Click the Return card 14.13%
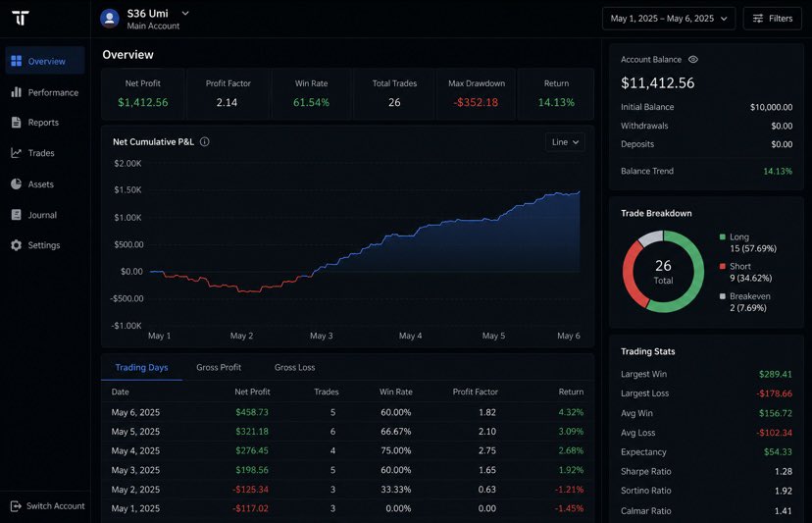Image resolution: width=812 pixels, height=523 pixels. [x=556, y=94]
